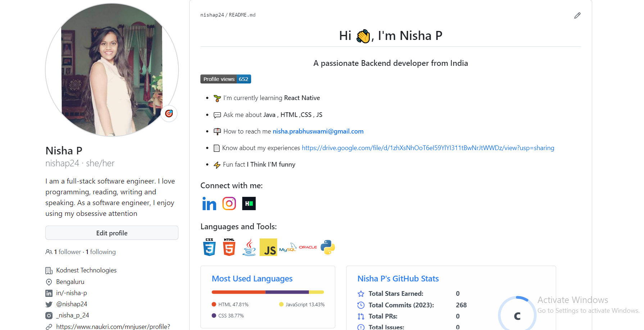Image resolution: width=644 pixels, height=330 pixels.
Task: Click the JavaScript 13.43% legend entry
Action: pos(302,304)
